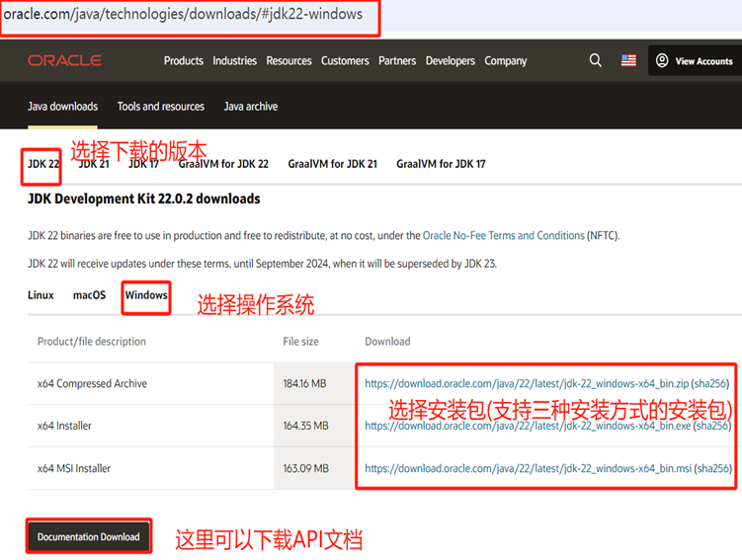Open Oracle No-Fee Terms and Conditions link
The height and width of the screenshot is (560, 742).
coord(504,235)
